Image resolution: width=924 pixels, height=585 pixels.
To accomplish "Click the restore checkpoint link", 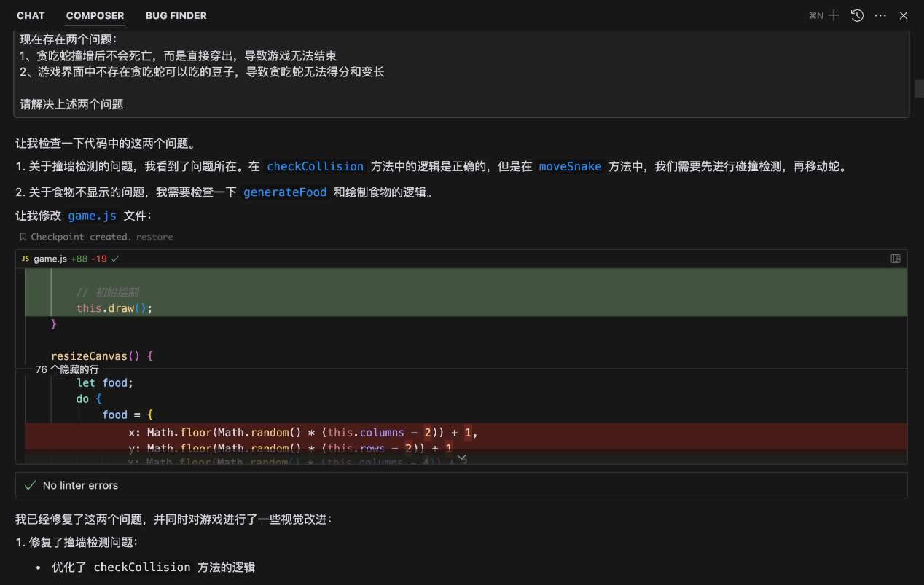I will click(154, 237).
